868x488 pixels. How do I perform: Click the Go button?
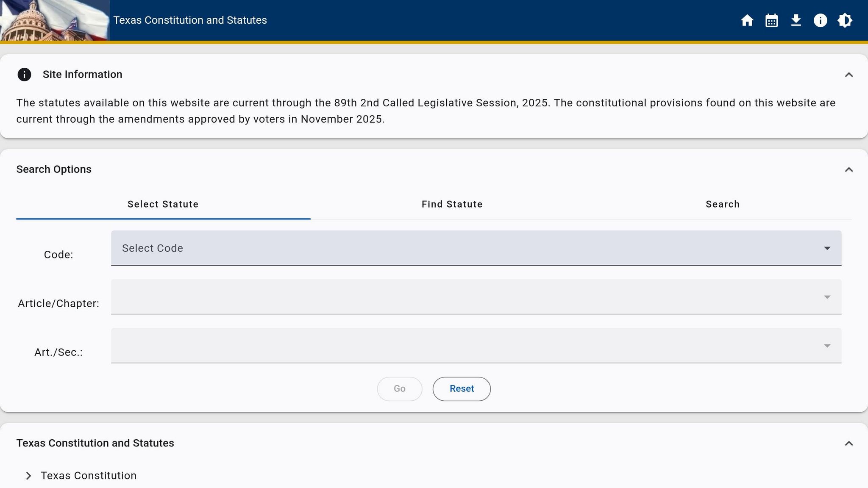tap(399, 389)
